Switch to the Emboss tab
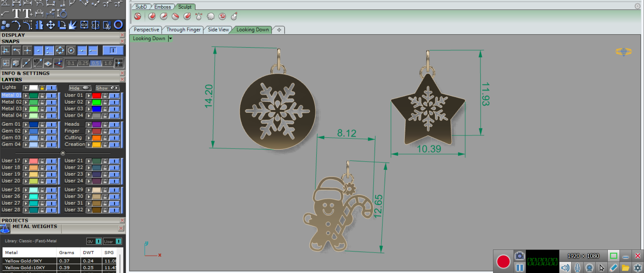Viewport: 644px width, 273px height. coord(162,7)
